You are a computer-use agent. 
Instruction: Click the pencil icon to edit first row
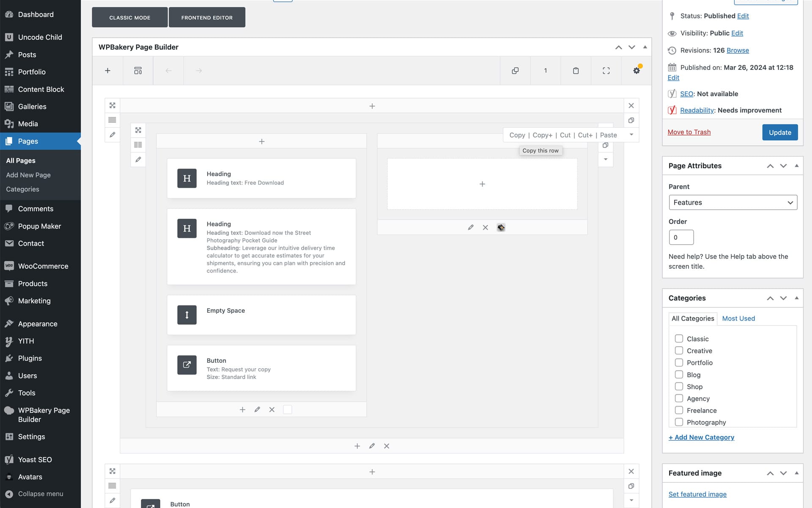coord(112,135)
